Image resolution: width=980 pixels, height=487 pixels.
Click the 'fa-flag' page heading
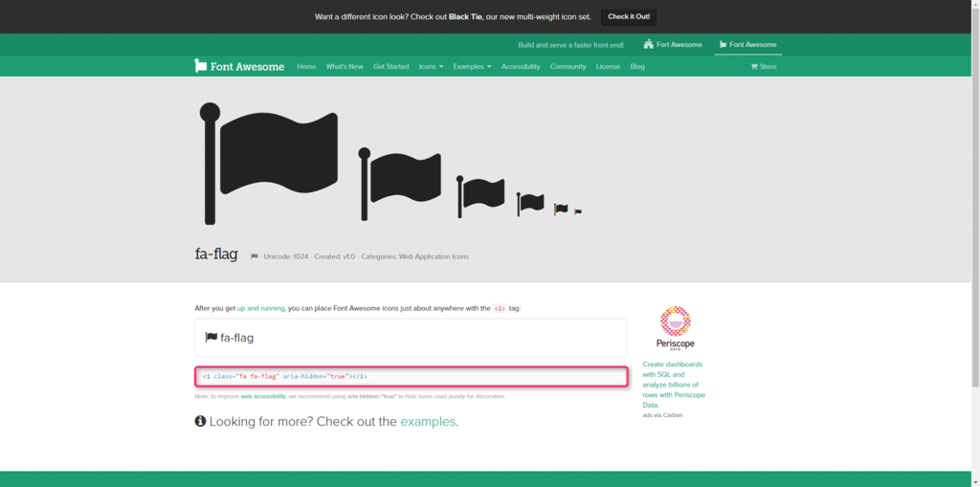coord(216,255)
